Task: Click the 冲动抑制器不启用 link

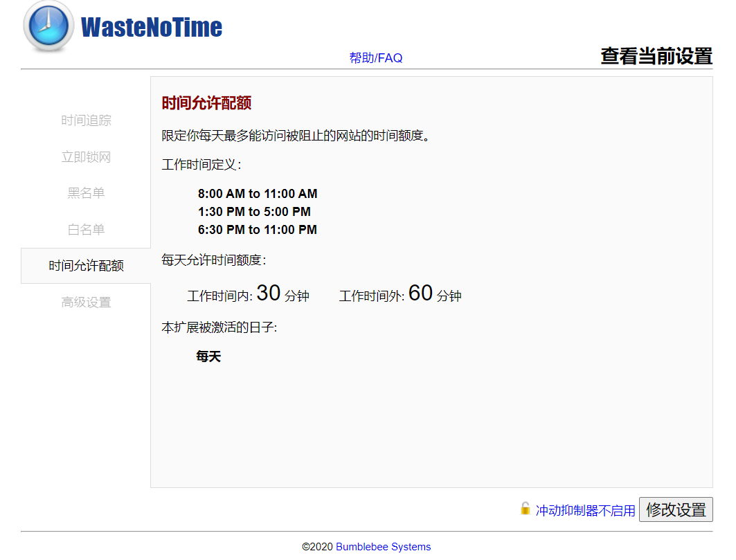Action: click(585, 510)
